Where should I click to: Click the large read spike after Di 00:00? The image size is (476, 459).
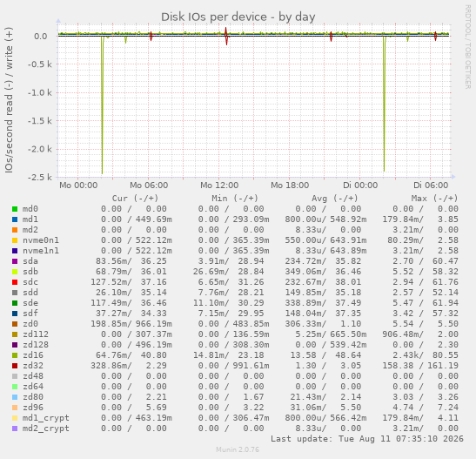[x=385, y=104]
